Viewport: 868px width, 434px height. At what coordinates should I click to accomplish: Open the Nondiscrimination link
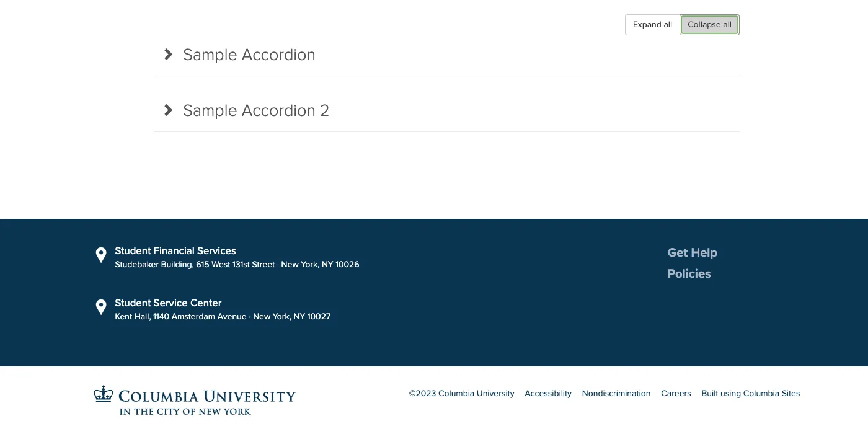point(616,394)
